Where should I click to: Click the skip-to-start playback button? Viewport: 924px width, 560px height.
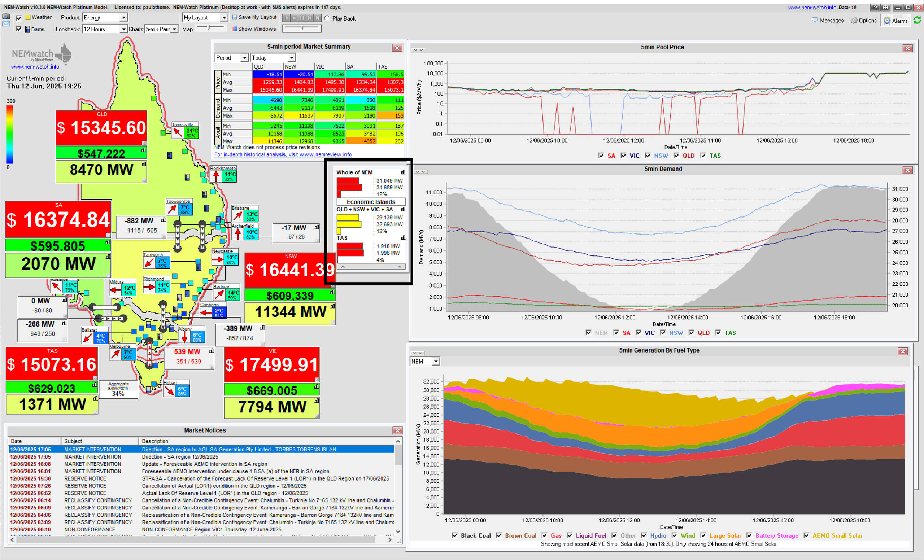310,18
